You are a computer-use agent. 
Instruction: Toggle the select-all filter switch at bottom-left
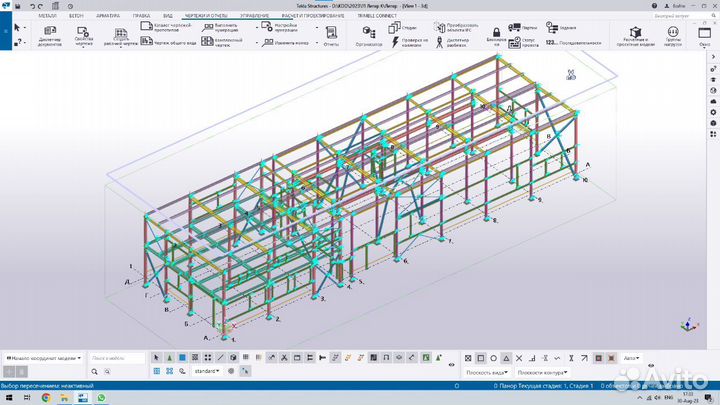click(x=157, y=371)
